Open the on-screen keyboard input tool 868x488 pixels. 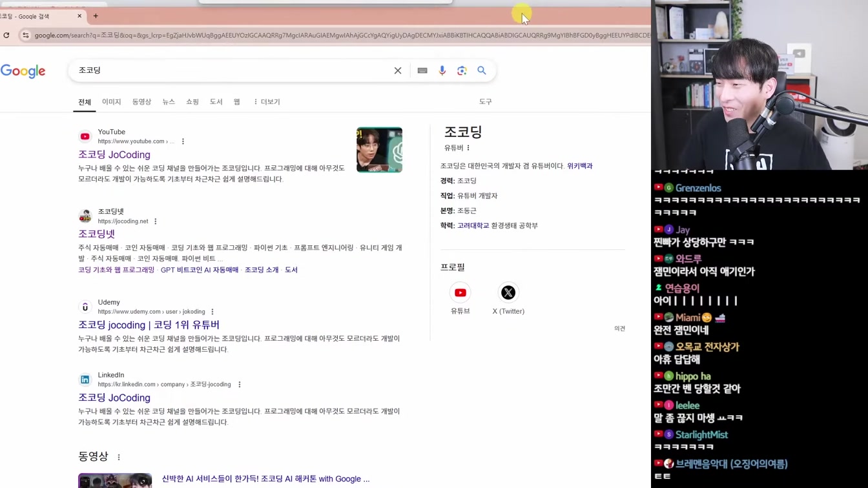422,70
